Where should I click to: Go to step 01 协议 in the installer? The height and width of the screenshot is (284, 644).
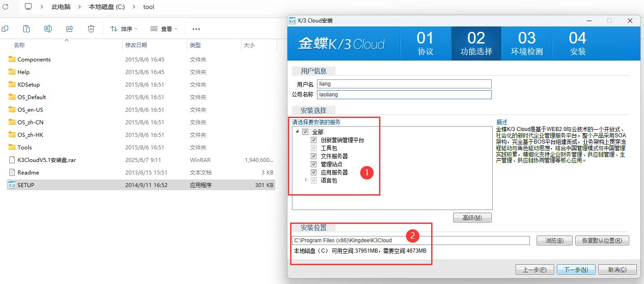425,44
